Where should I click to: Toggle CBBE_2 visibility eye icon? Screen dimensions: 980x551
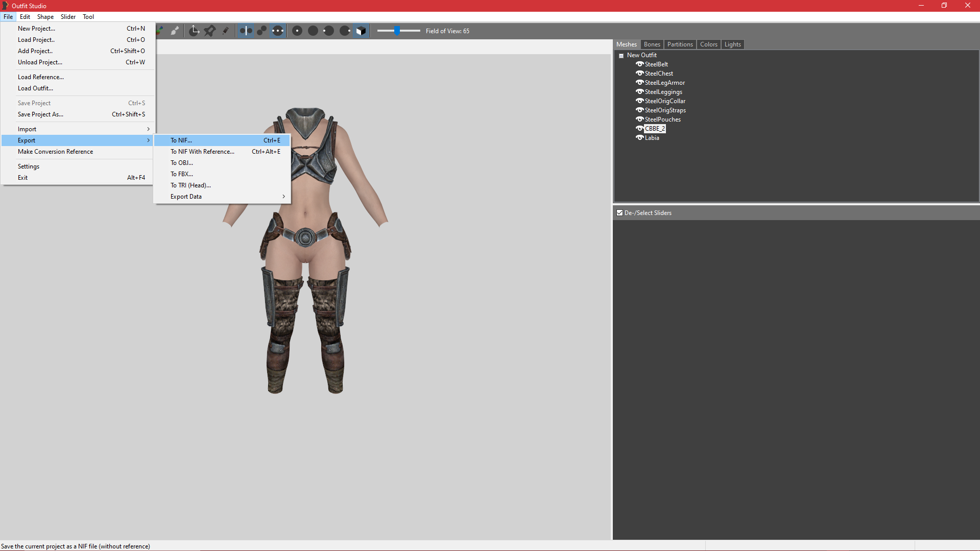coord(639,129)
